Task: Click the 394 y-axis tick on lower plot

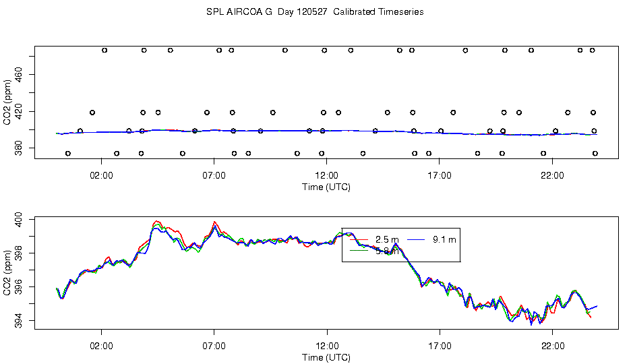Action: pos(18,321)
